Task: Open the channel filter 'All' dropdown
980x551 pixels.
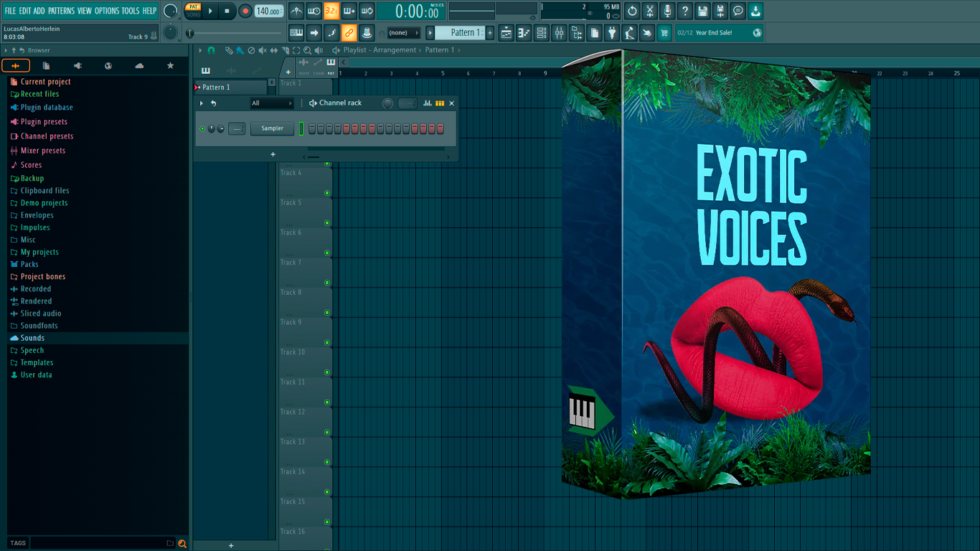Action: pos(272,103)
